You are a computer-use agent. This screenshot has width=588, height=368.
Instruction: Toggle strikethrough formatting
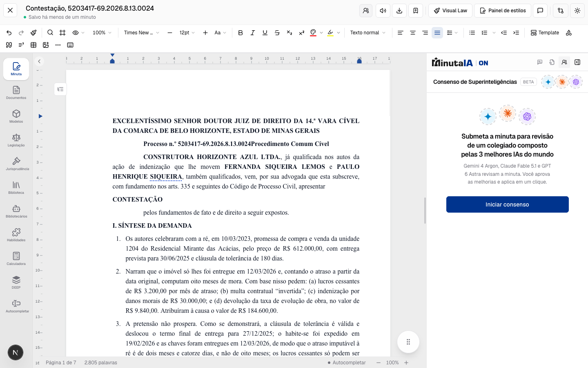point(277,33)
